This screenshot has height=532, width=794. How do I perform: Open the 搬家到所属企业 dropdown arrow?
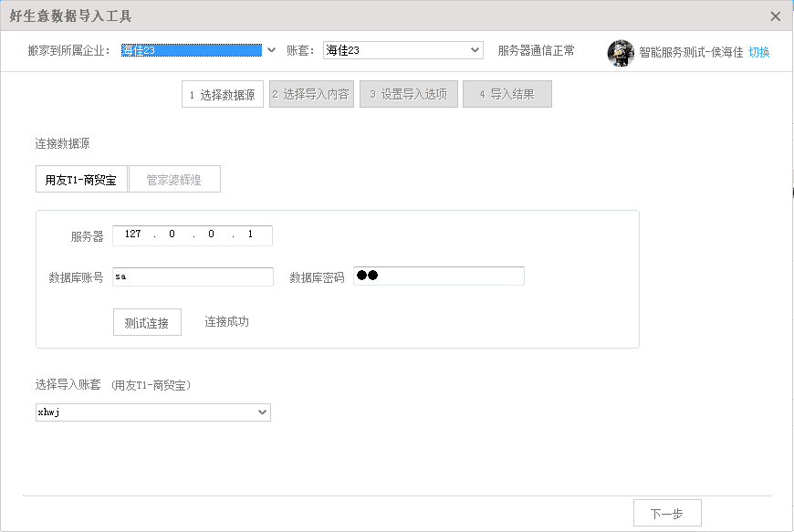(271, 50)
